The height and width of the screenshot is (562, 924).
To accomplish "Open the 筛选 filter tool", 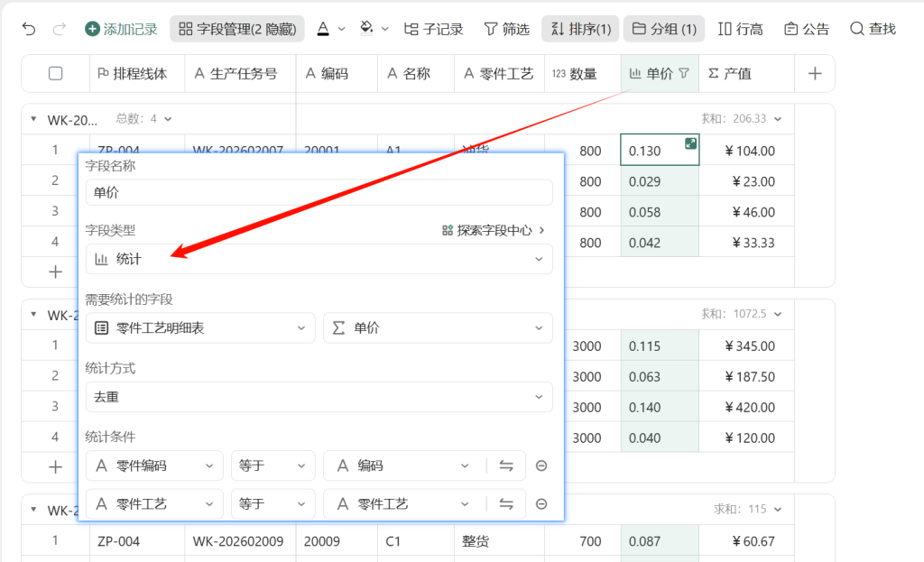I will [x=507, y=29].
